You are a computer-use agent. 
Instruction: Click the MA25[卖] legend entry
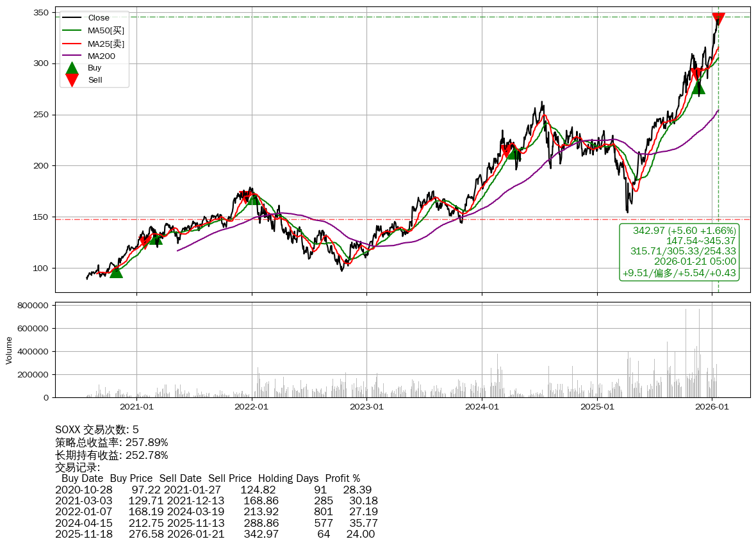(x=106, y=43)
